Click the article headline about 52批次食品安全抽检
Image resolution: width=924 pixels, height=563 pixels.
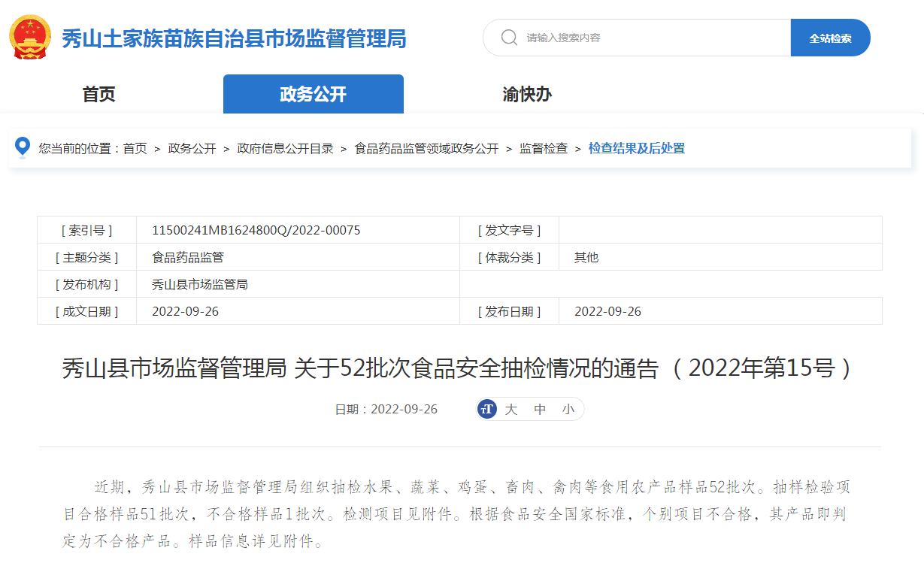tap(459, 368)
